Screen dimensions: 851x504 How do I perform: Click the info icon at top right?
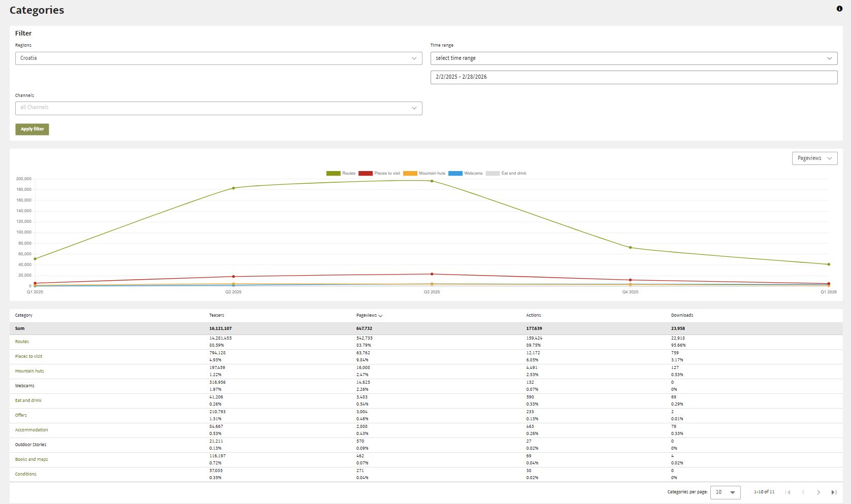point(839,9)
